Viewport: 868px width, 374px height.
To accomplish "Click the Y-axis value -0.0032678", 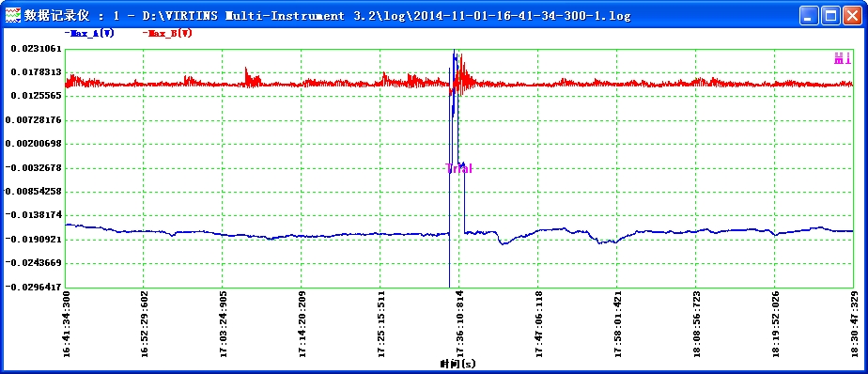I will pos(34,168).
